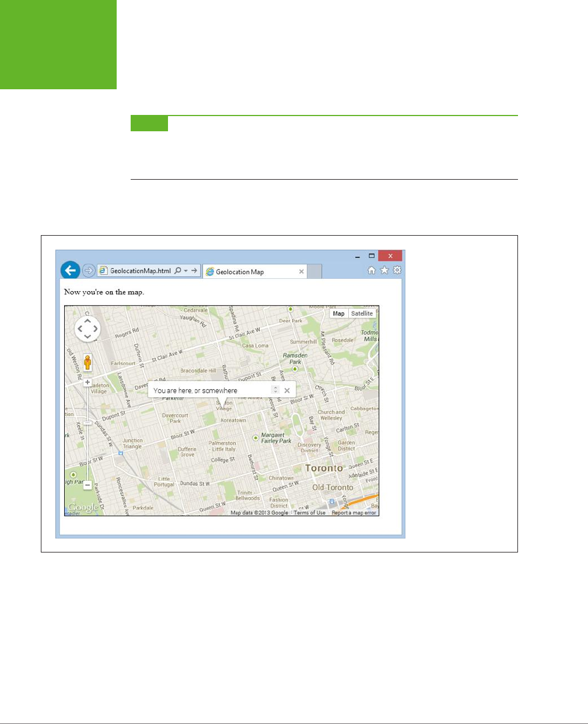Click the Favorites star icon
588x724 pixels.
tap(384, 270)
